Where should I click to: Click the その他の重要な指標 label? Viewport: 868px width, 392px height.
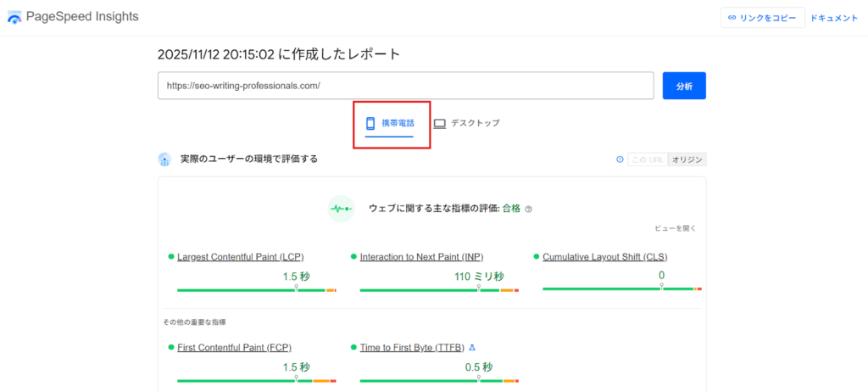pyautogui.click(x=194, y=322)
